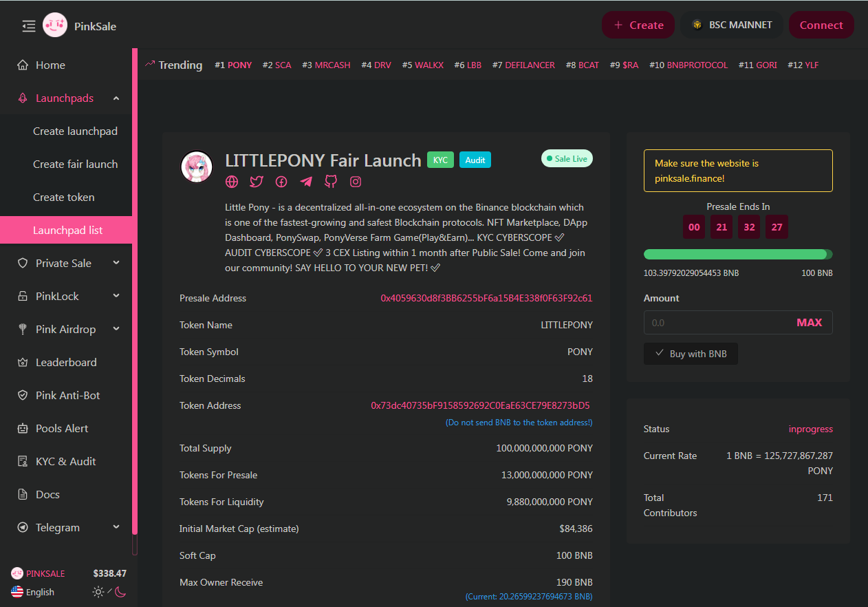Viewport: 868px width, 607px height.
Task: Click the Pink Airdrop parachute icon
Action: [x=23, y=330]
